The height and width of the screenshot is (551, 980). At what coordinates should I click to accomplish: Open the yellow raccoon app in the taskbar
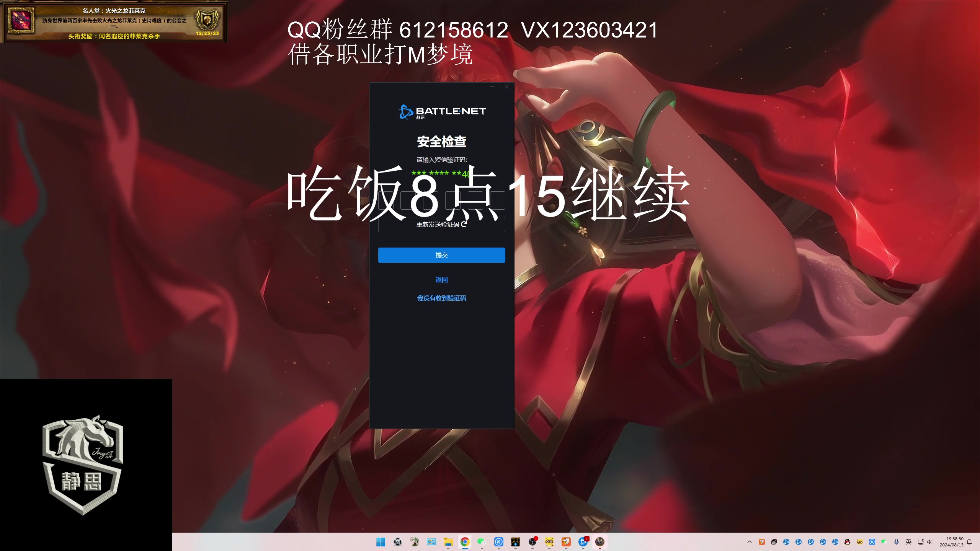(x=549, y=542)
